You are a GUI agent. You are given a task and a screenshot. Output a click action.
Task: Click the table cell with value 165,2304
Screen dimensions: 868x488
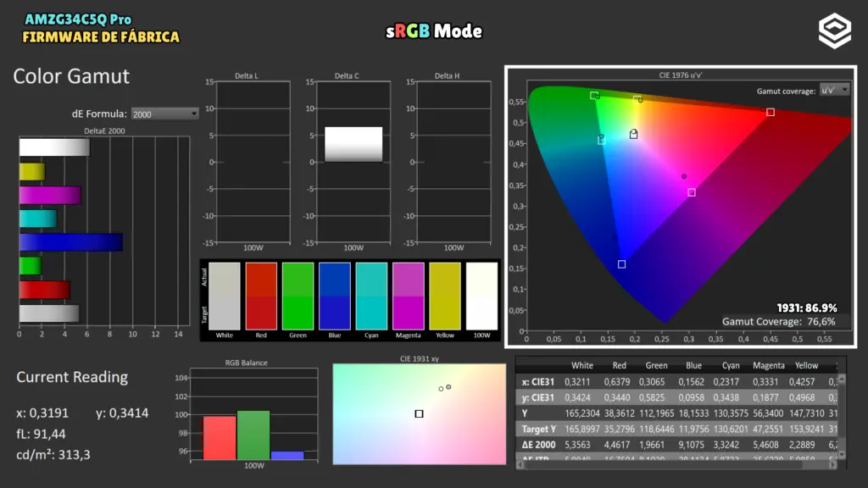click(x=581, y=413)
